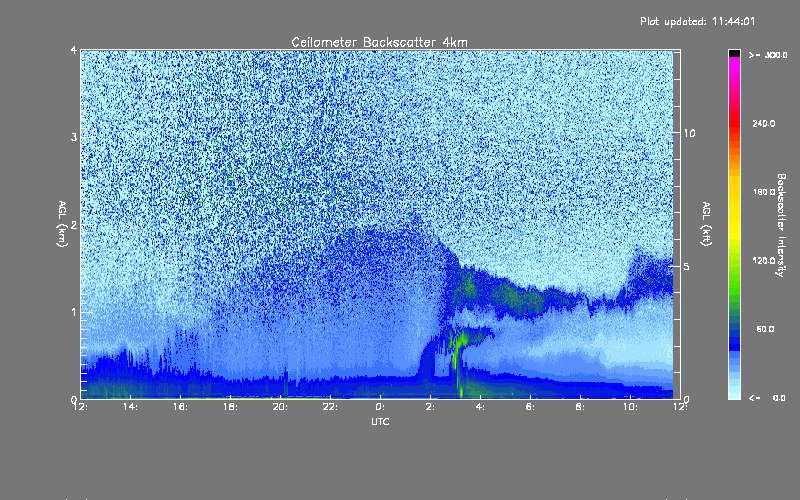Click the '14:' time tick label
800x500 pixels.
[x=131, y=407]
